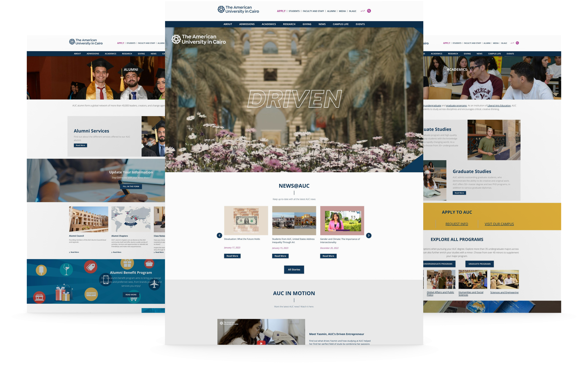Open the ADMISSIONS dropdown menu

[247, 24]
